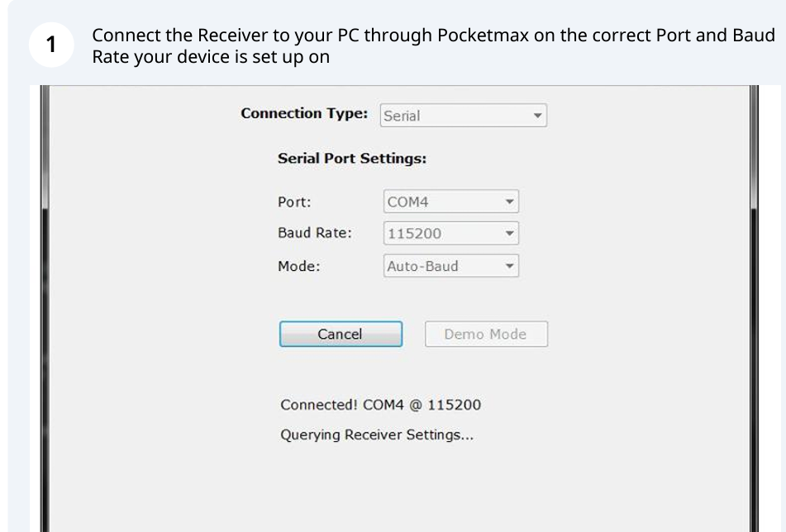786x532 pixels.
Task: Open the Serial connection type combo box
Action: coord(463,116)
